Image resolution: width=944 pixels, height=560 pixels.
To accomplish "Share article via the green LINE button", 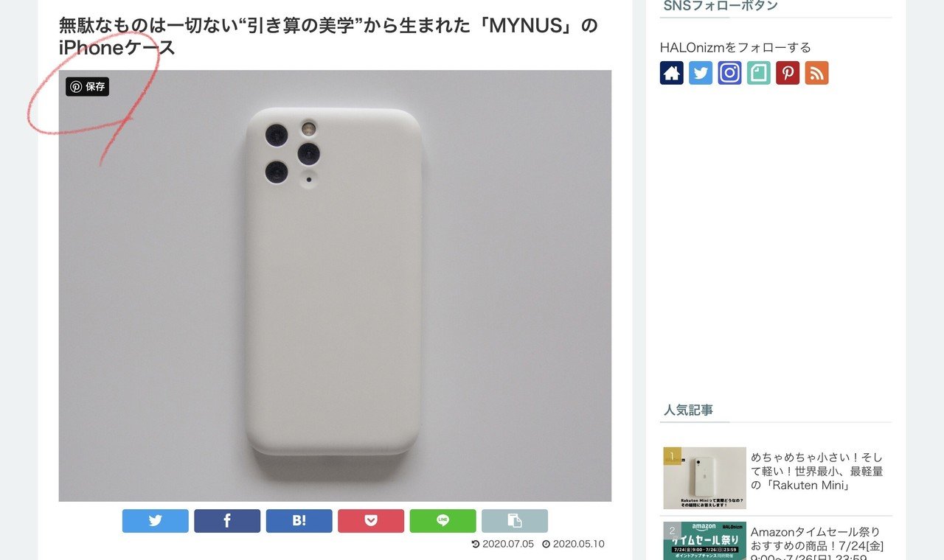I will 443,521.
